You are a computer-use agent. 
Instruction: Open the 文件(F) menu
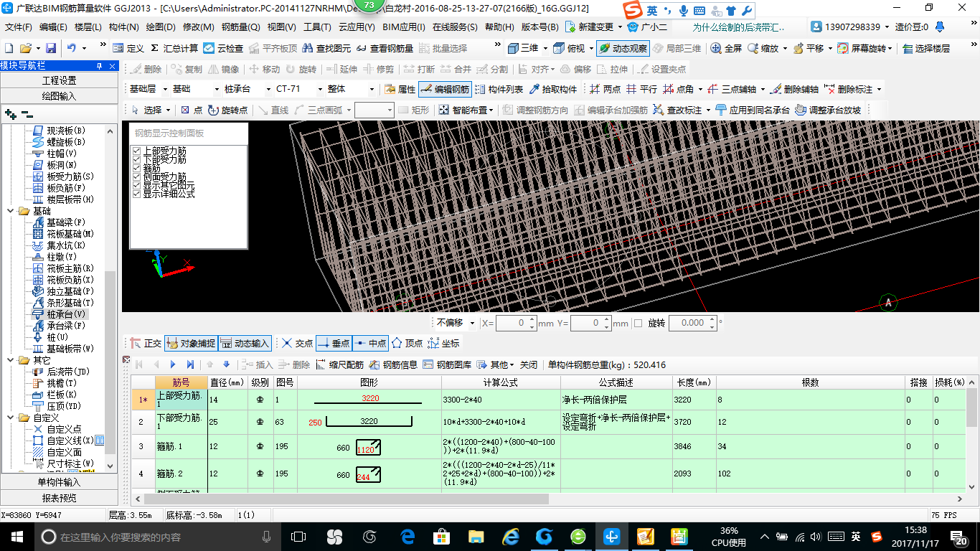pos(19,27)
